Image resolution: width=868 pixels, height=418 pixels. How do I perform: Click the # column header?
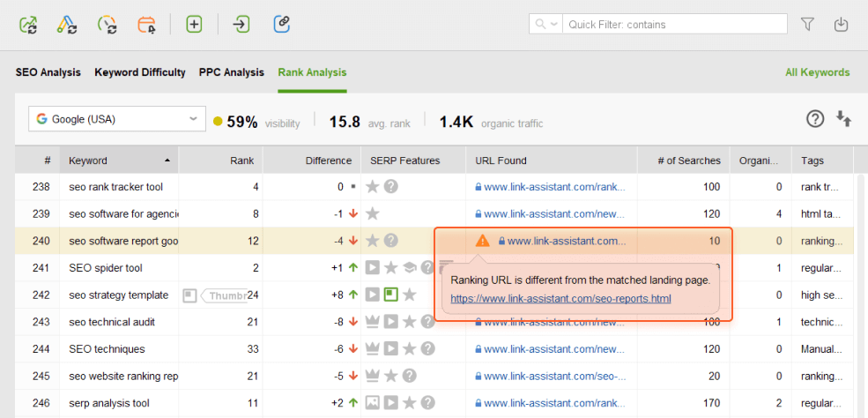tap(37, 160)
